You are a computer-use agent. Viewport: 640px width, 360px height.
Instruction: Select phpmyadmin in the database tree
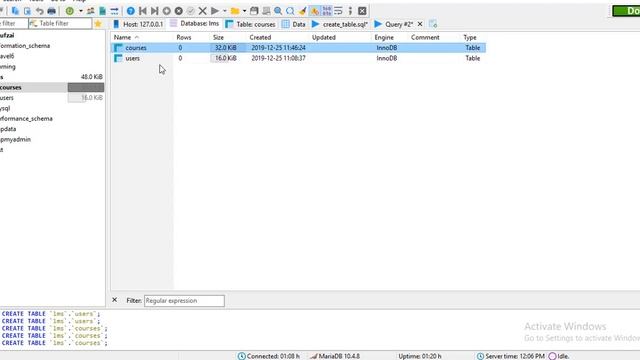(16, 139)
